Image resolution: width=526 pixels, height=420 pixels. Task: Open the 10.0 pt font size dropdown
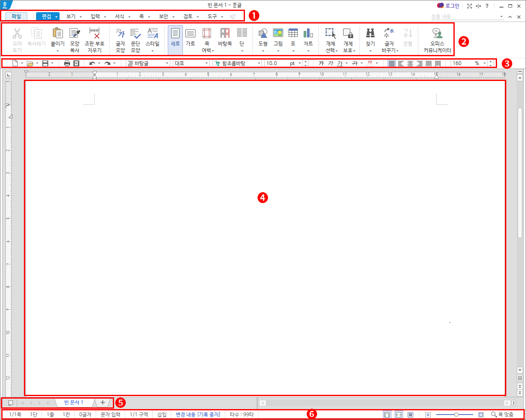pos(300,63)
